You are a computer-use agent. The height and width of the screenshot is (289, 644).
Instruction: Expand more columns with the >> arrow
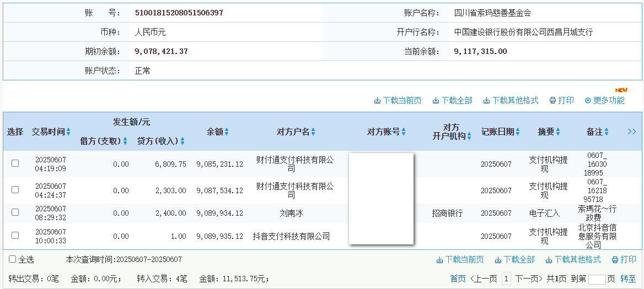point(632,132)
